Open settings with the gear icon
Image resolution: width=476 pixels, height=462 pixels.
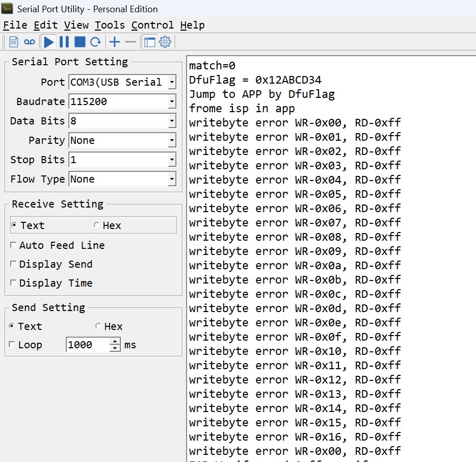[x=165, y=42]
